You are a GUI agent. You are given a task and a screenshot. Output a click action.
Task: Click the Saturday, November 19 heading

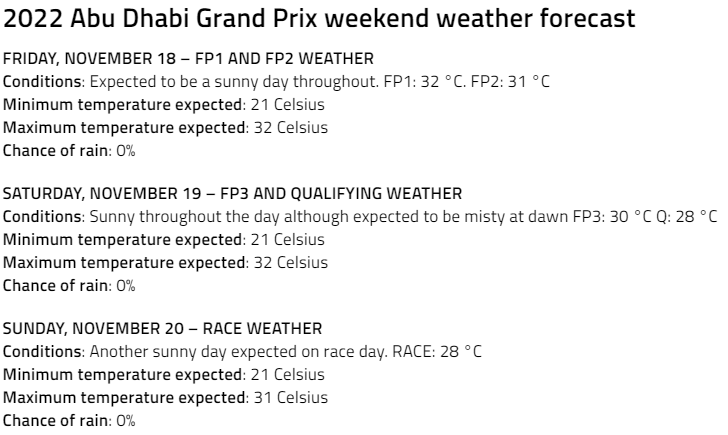(232, 194)
